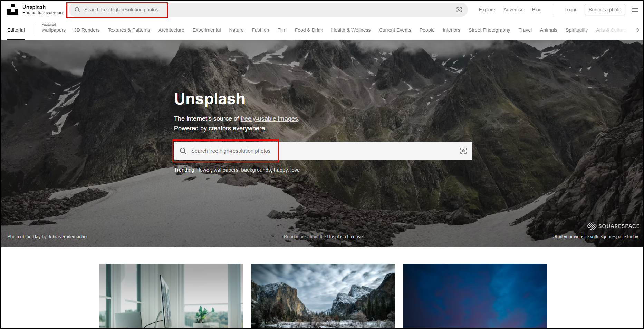
Task: Select trending term wallpapers
Action: (226, 170)
